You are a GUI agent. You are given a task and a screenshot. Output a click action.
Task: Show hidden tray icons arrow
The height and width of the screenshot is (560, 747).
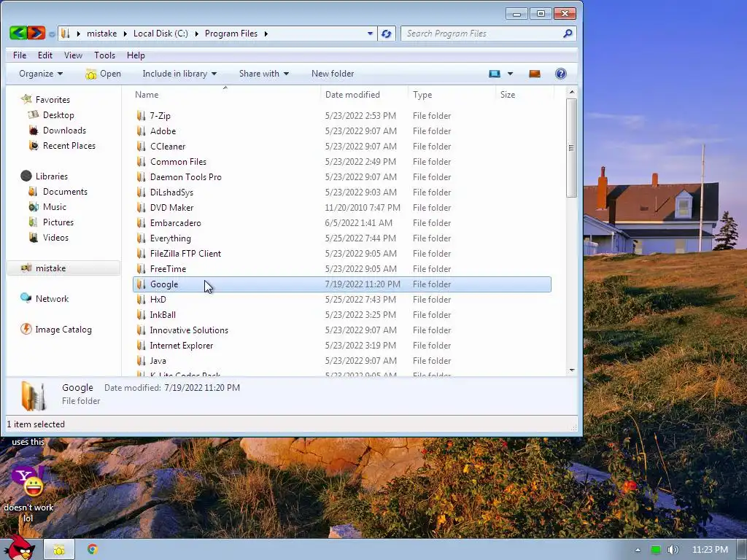point(638,550)
